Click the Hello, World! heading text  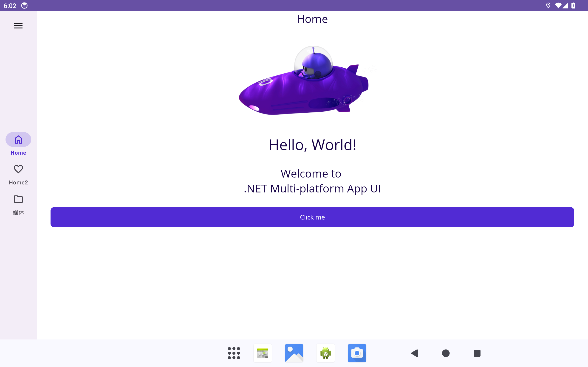click(312, 145)
